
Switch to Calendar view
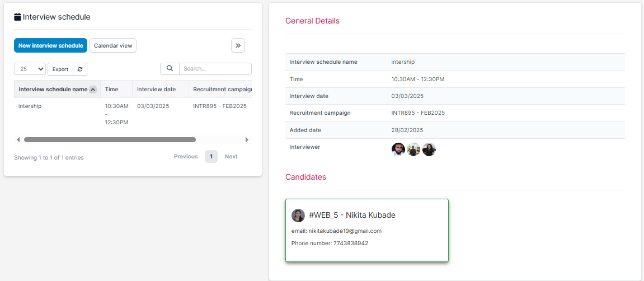pos(113,45)
